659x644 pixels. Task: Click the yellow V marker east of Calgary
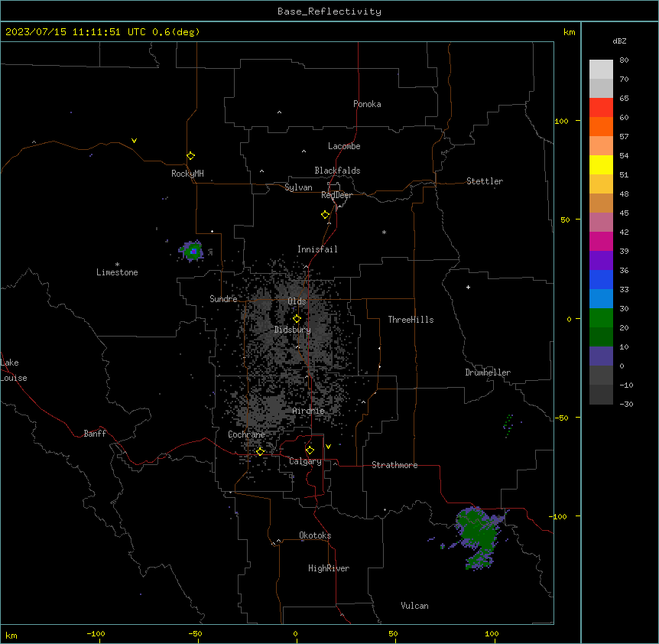click(x=328, y=447)
